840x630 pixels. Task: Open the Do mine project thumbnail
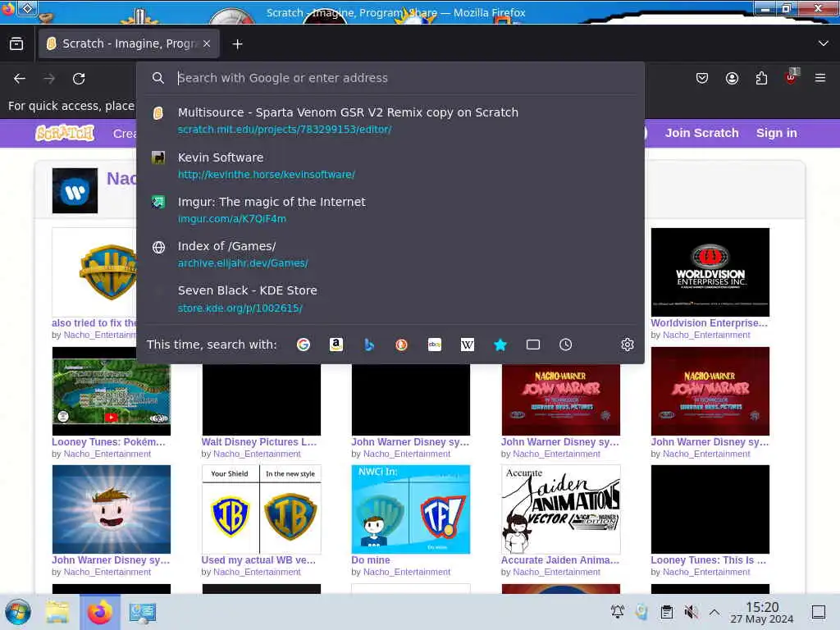[x=410, y=509]
